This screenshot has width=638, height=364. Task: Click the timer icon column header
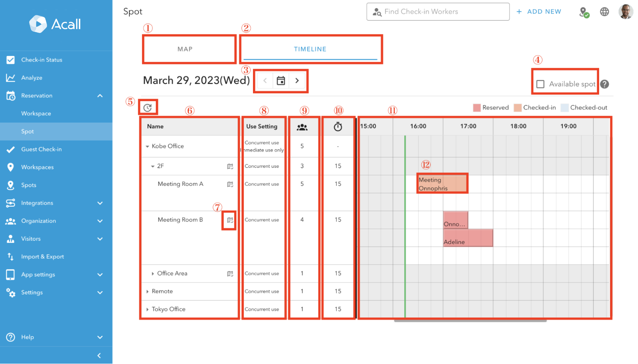tap(337, 126)
